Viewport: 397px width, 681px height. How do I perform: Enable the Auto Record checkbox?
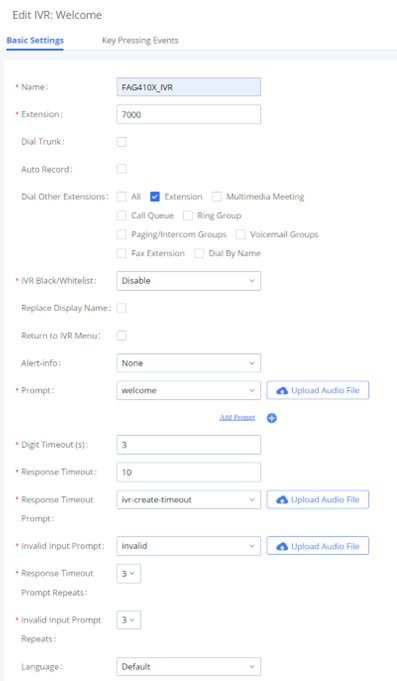point(122,169)
